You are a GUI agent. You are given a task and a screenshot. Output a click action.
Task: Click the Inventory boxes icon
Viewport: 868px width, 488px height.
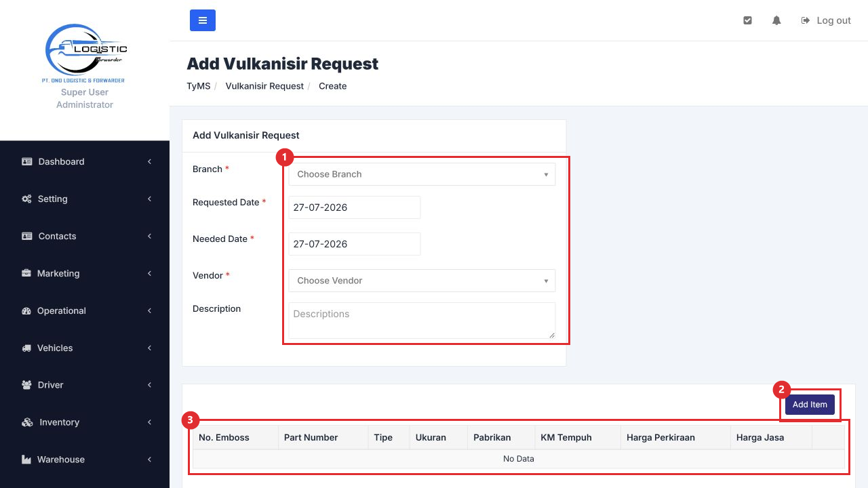pos(27,422)
